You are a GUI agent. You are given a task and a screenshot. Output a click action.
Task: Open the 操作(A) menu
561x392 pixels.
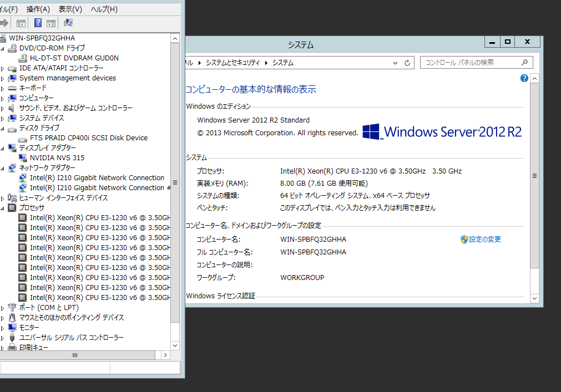(x=38, y=9)
